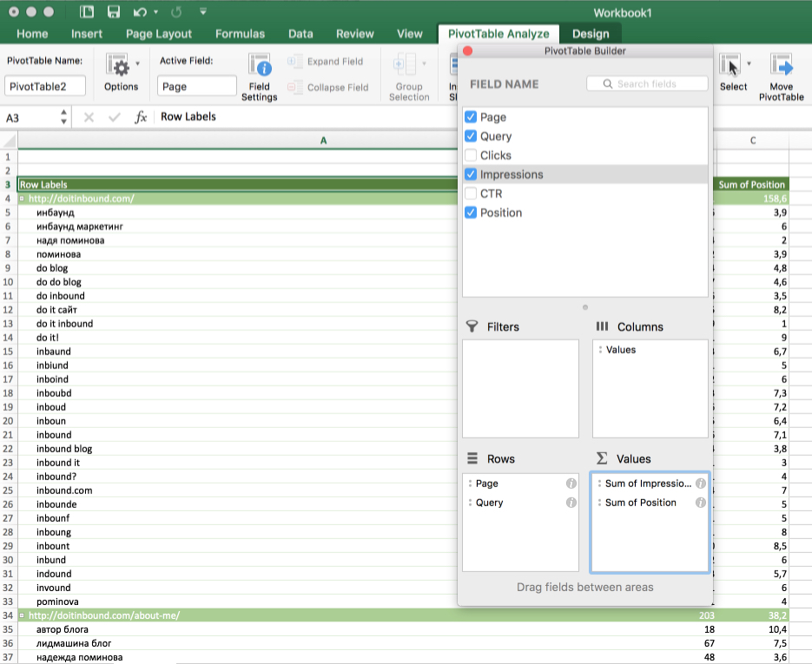Viewport: 812px width, 664px height.
Task: Click the Undo arrow icon
Action: [x=140, y=12]
